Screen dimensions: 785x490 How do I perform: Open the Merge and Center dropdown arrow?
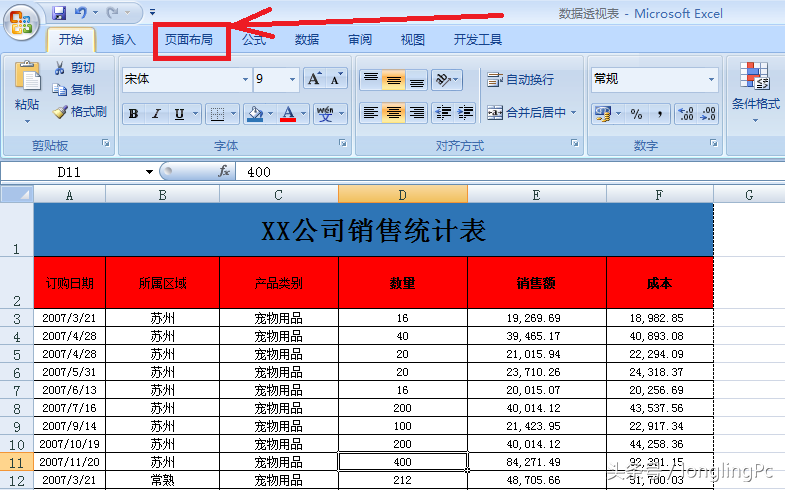574,113
